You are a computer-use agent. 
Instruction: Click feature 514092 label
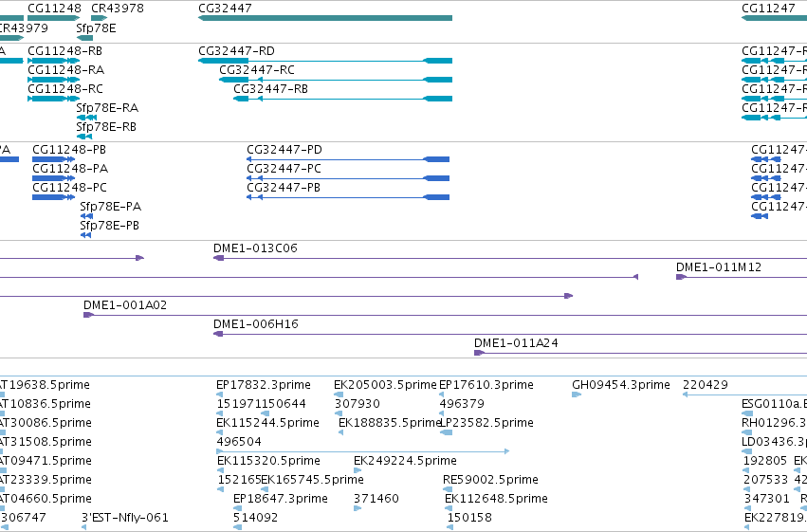(x=255, y=518)
